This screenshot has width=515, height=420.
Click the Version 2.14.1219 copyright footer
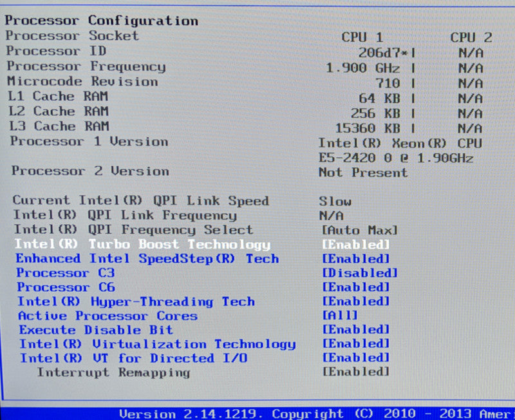click(x=317, y=414)
